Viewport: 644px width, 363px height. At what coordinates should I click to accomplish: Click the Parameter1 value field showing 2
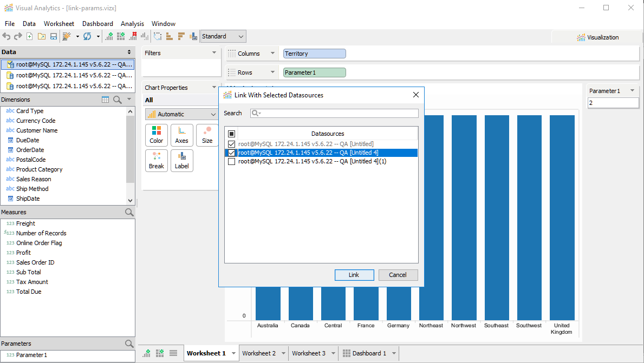point(613,103)
